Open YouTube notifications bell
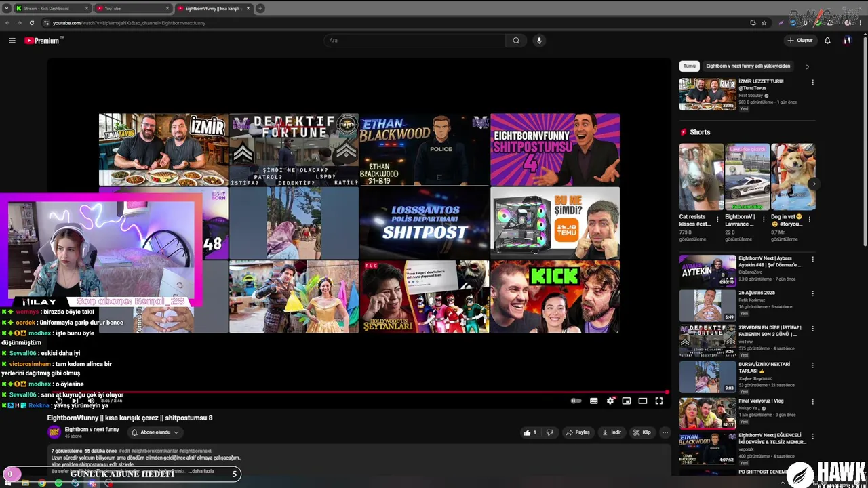The image size is (868, 488). pos(827,41)
